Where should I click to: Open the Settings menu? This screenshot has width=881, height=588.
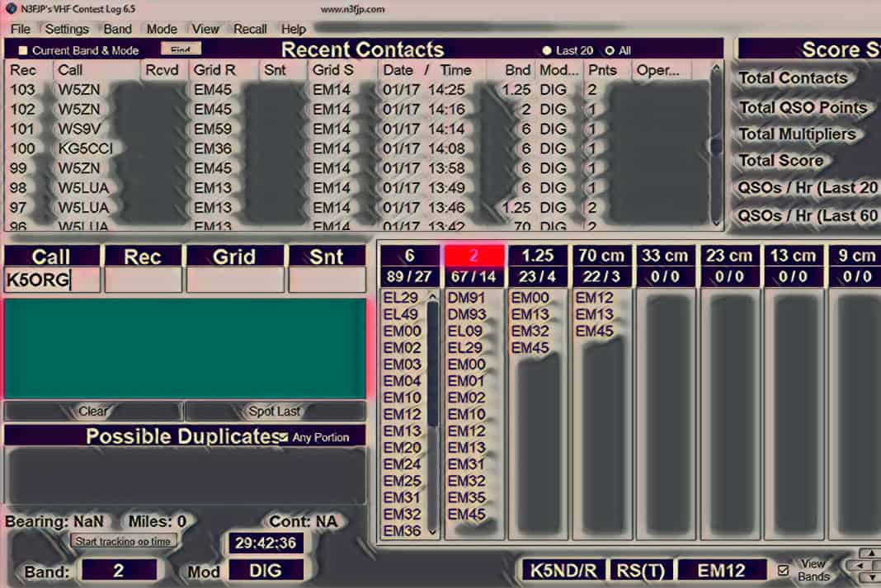(66, 29)
